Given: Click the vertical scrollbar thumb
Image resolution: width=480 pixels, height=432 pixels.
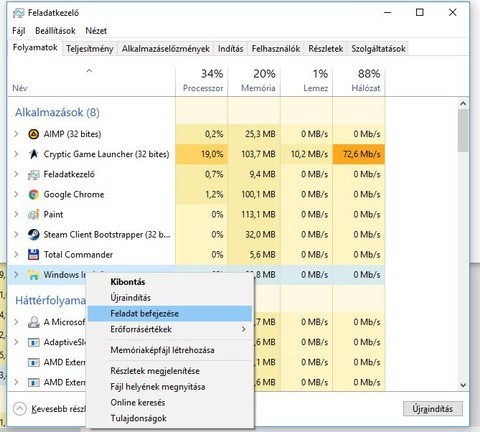Looking at the screenshot, I should (463, 131).
